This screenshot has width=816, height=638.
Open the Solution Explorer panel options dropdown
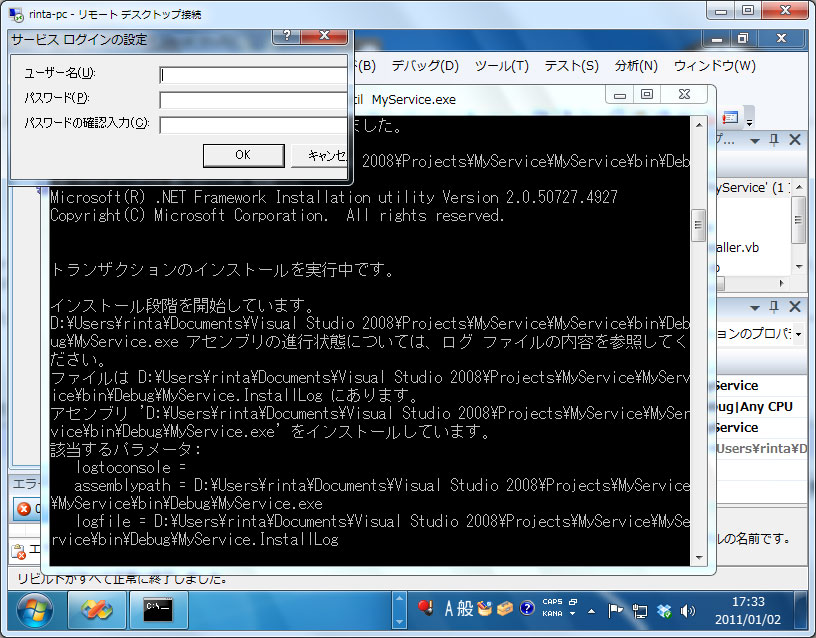[x=756, y=139]
